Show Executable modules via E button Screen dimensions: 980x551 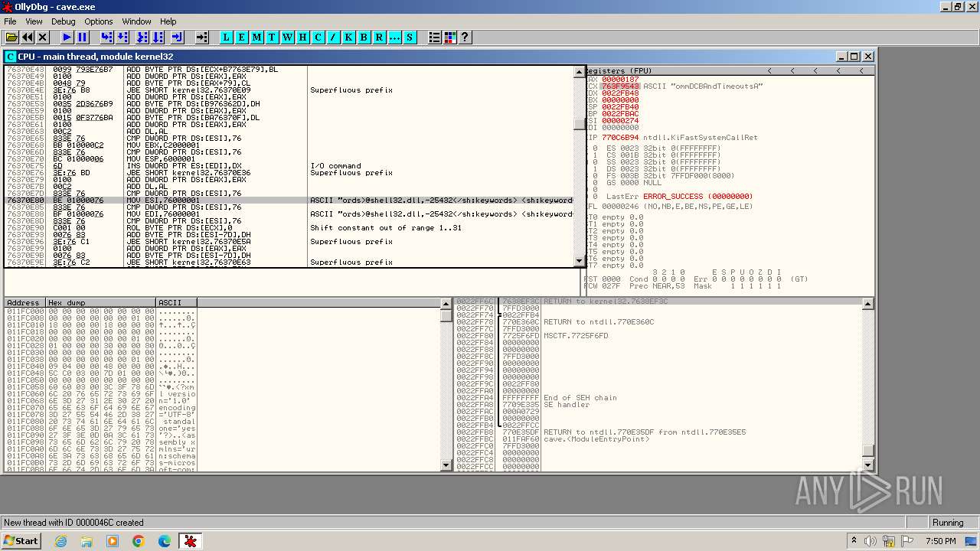coord(241,37)
